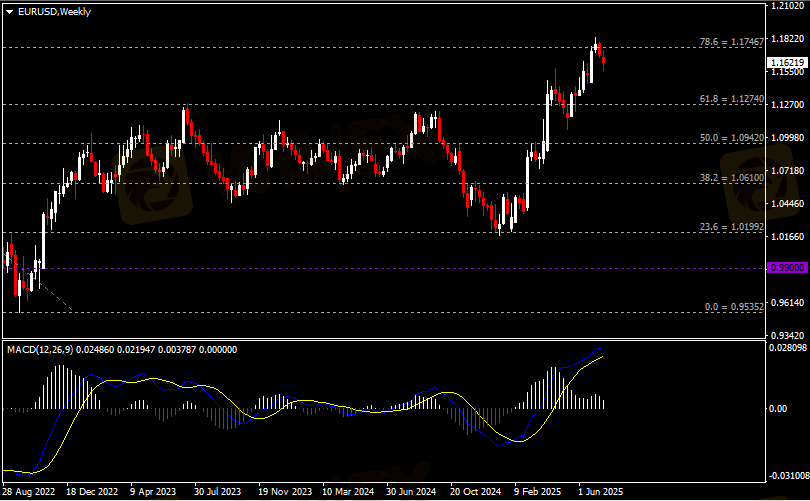Click the 10 Mar 2024 date label
The image size is (810, 501).
[x=348, y=492]
